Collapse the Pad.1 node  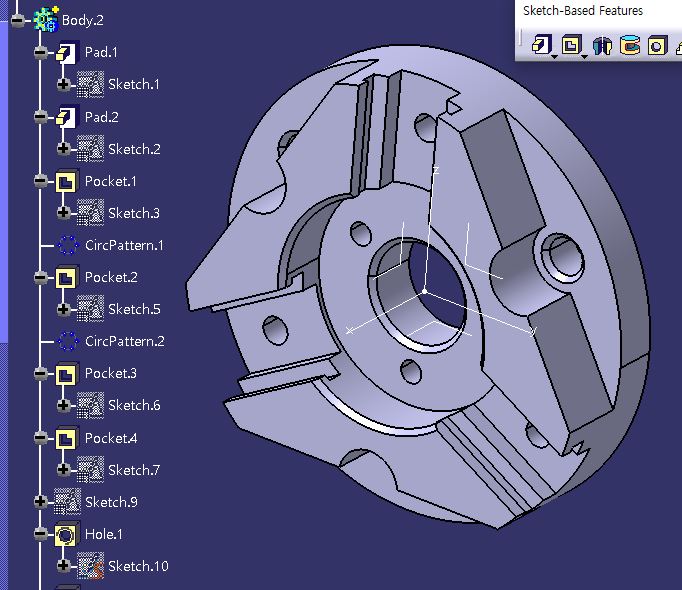[x=40, y=53]
